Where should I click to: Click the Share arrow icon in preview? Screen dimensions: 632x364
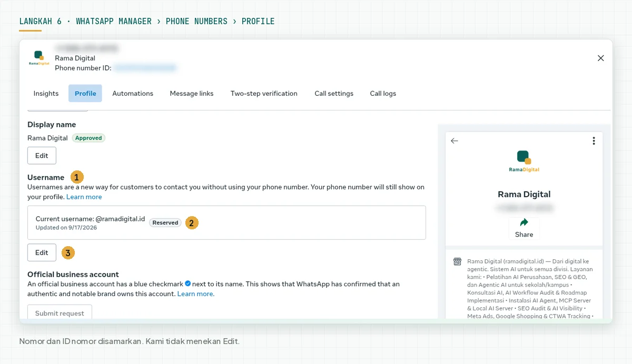(524, 223)
